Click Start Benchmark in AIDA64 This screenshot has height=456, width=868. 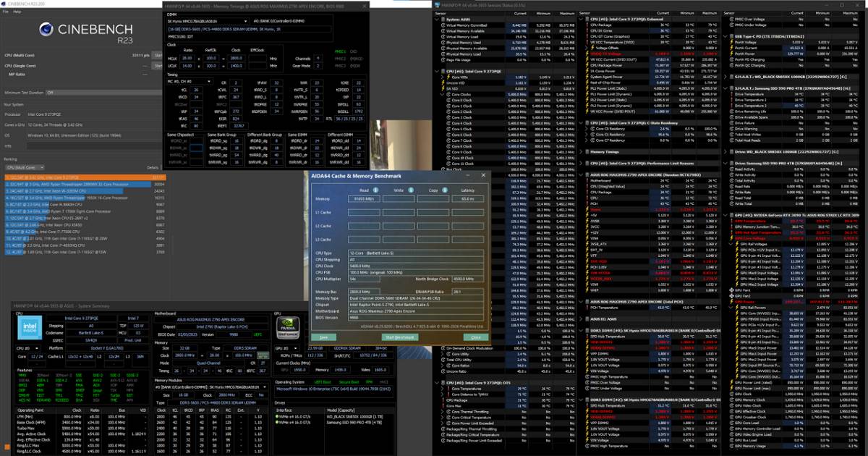pos(399,337)
